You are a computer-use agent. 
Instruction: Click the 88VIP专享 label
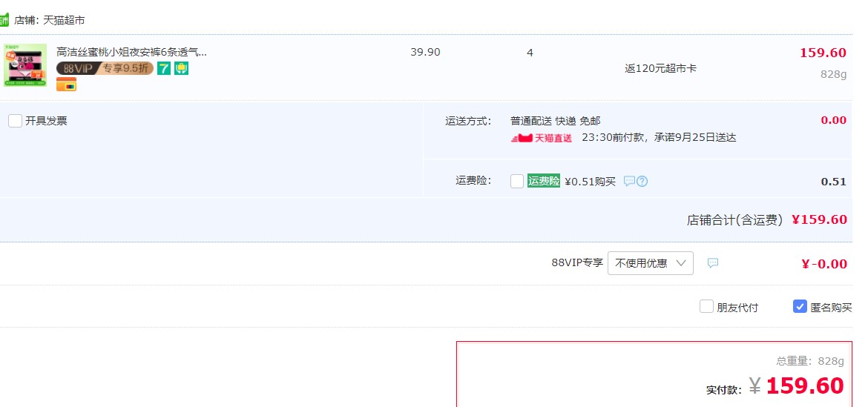(x=577, y=262)
